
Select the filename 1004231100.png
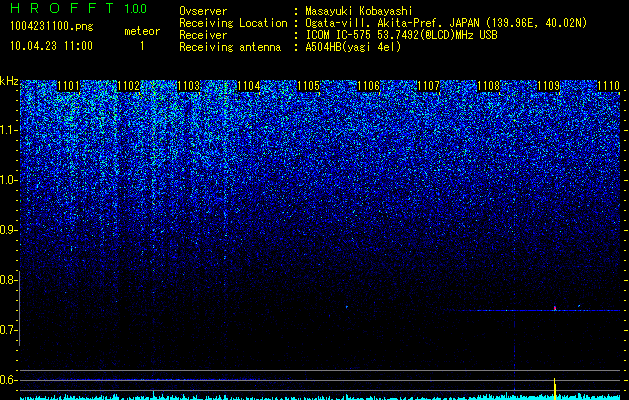tap(52, 26)
